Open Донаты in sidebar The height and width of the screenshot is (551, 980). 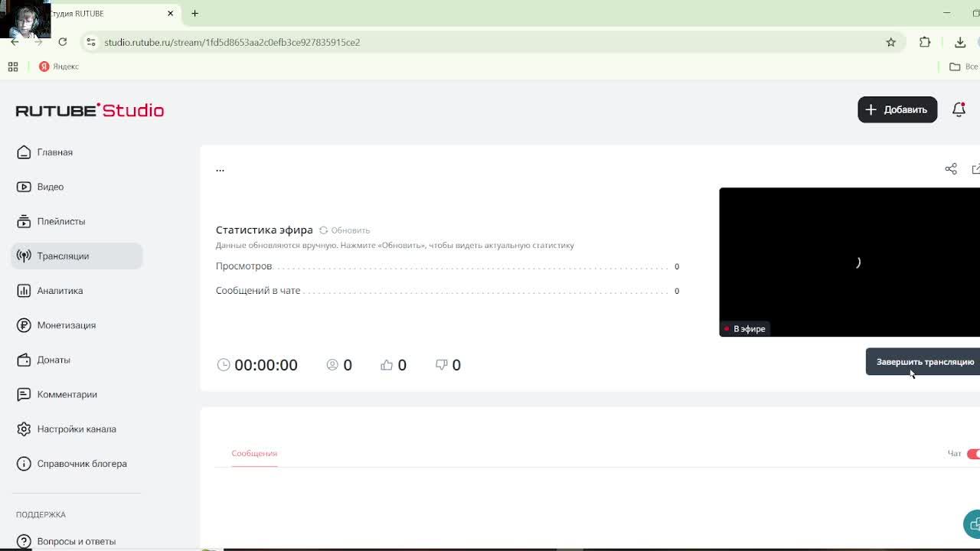[77, 360]
